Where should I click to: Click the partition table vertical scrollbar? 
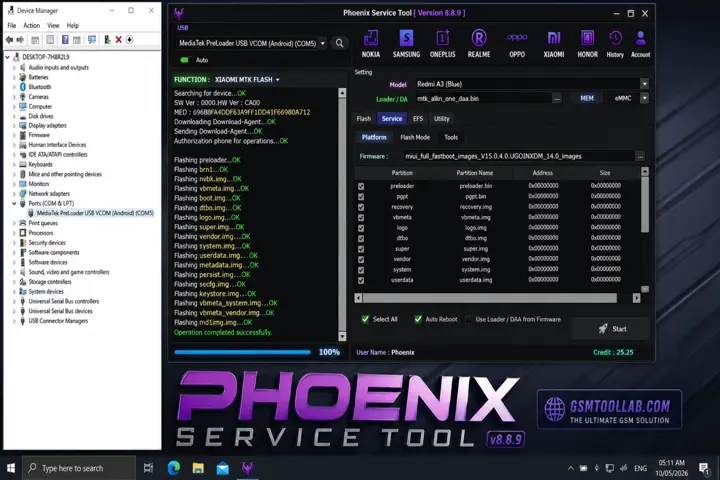pos(645,230)
